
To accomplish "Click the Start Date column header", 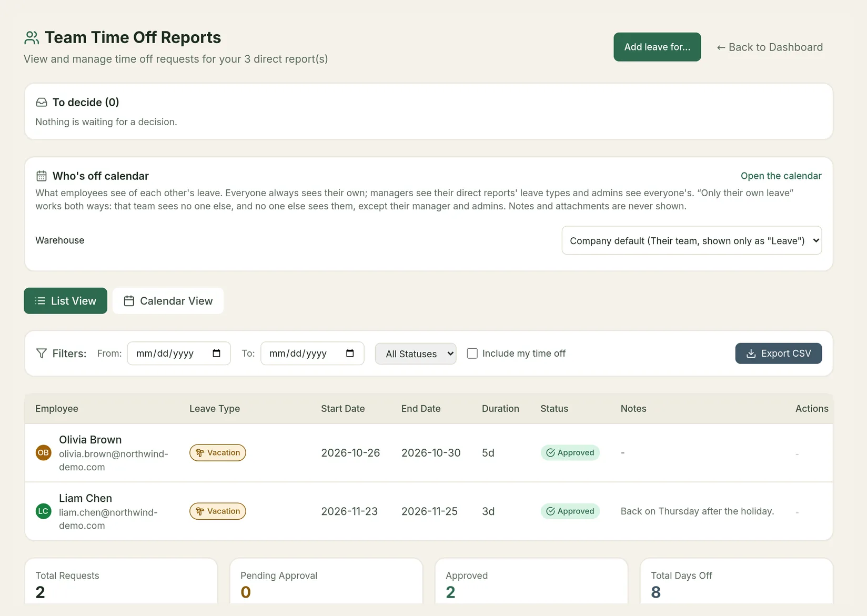I will click(x=343, y=409).
